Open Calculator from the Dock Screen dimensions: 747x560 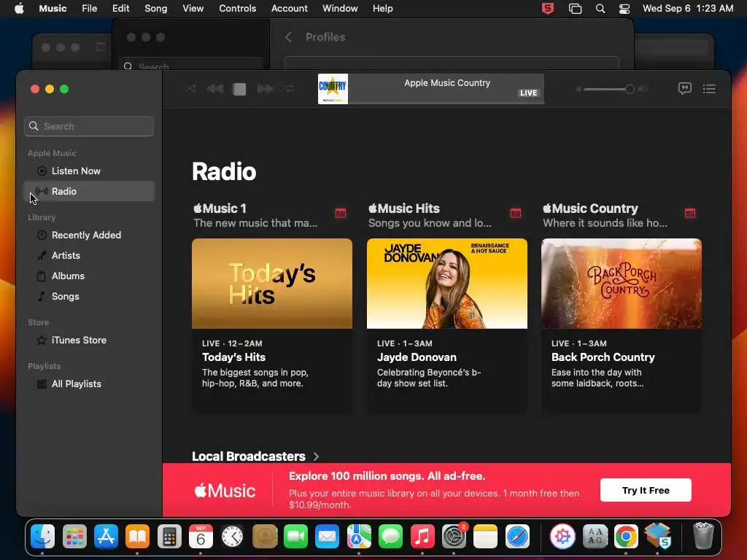tap(169, 537)
